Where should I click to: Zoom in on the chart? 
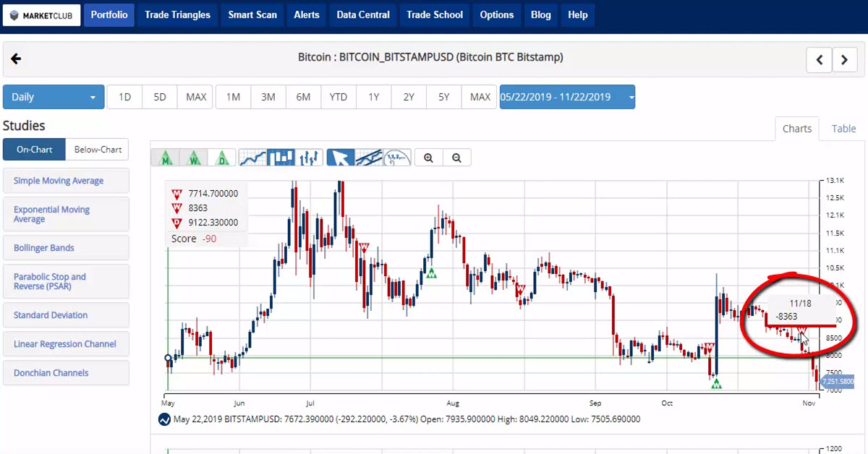(x=429, y=158)
